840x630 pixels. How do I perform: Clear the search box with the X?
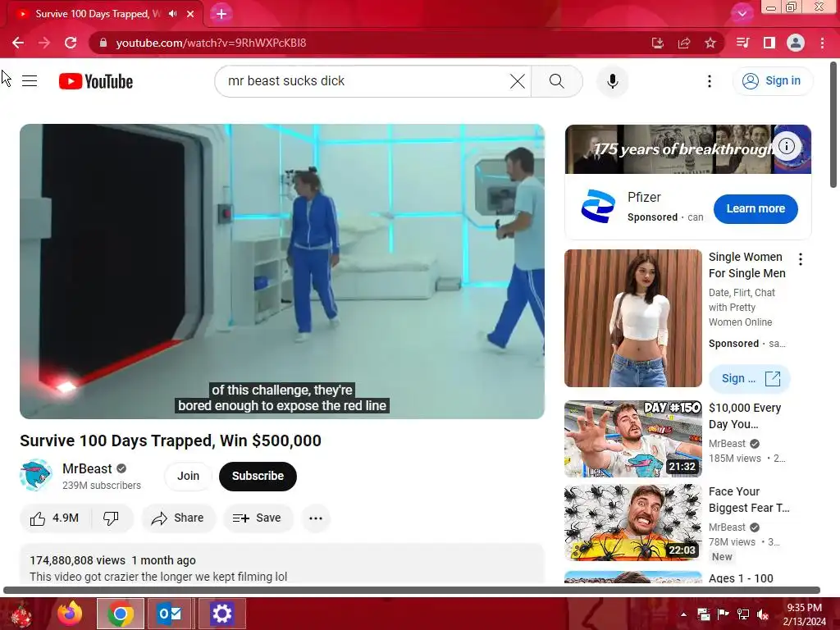pos(517,81)
